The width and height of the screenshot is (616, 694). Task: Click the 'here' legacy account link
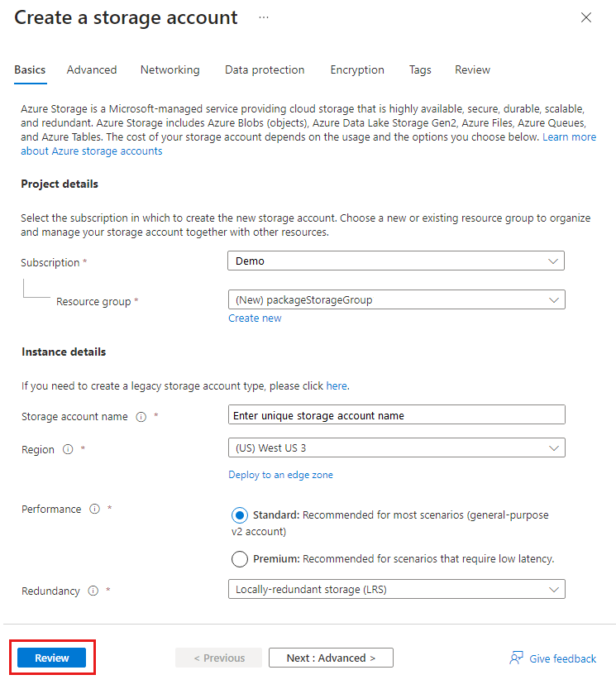[x=337, y=386]
